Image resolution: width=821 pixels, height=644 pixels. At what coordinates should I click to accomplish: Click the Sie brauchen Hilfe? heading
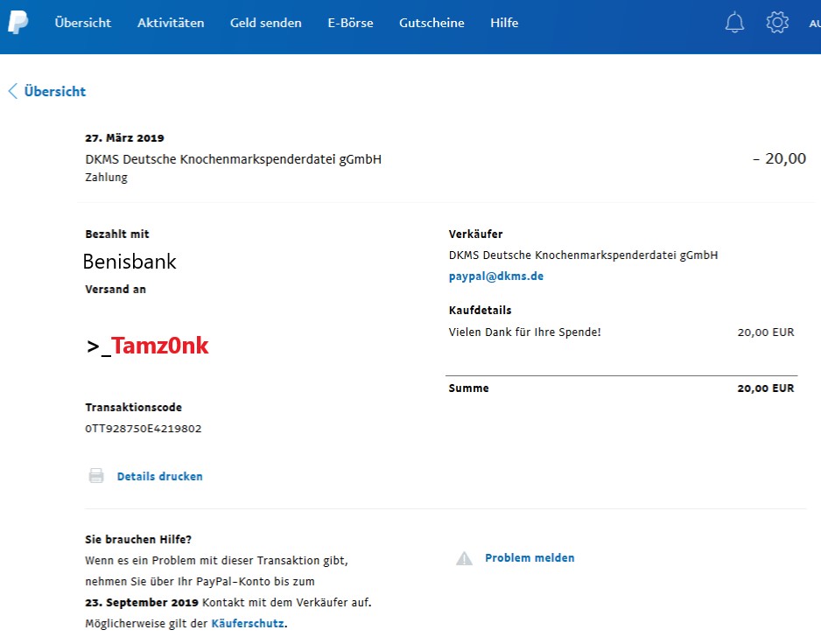pos(138,539)
